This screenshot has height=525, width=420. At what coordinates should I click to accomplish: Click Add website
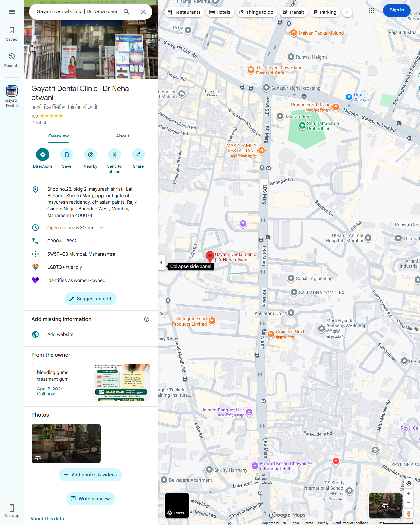[60, 334]
